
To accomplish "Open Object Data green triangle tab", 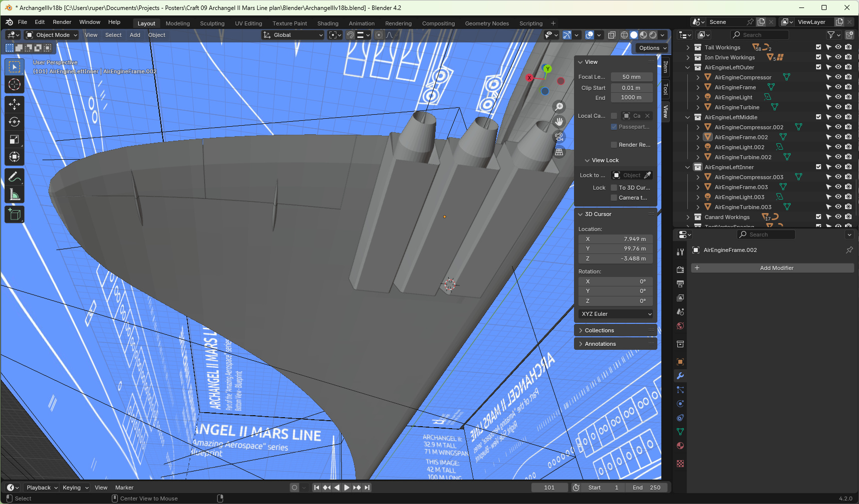I will [x=680, y=432].
